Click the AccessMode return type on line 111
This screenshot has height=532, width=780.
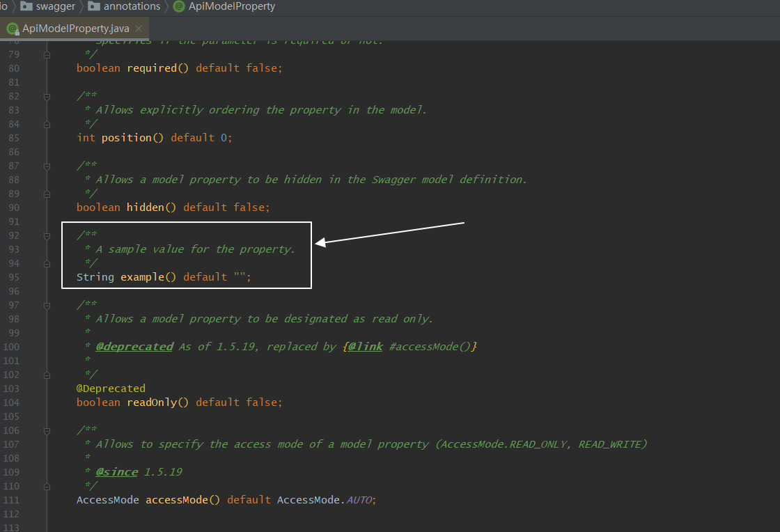tap(107, 500)
